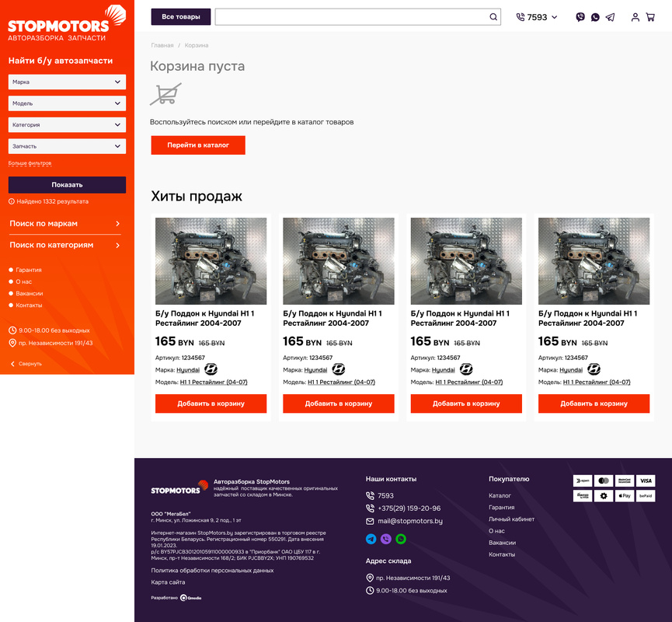Click the Apple Pay payment badge

pyautogui.click(x=625, y=496)
